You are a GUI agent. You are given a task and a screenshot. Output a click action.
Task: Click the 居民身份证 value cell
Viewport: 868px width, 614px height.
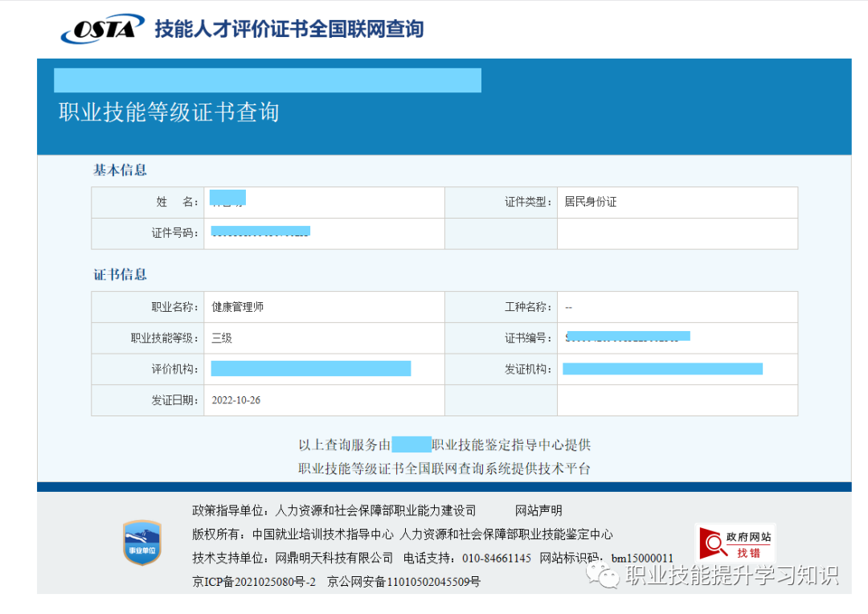(x=591, y=203)
